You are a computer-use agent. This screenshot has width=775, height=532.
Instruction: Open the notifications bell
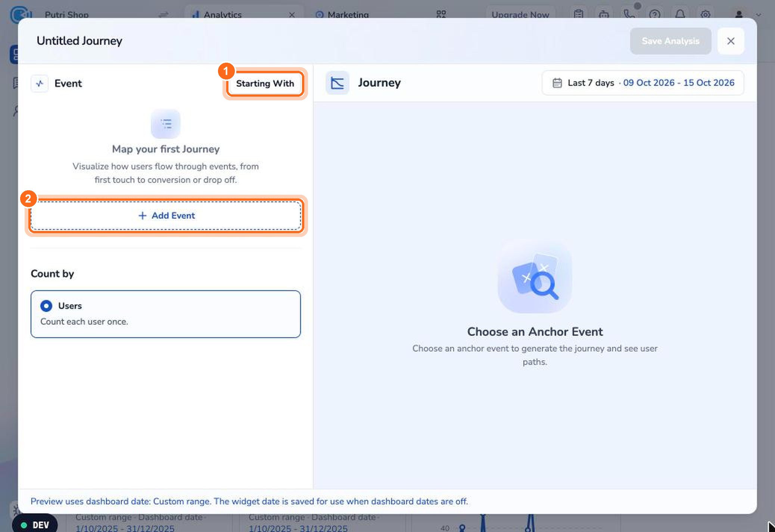(680, 15)
